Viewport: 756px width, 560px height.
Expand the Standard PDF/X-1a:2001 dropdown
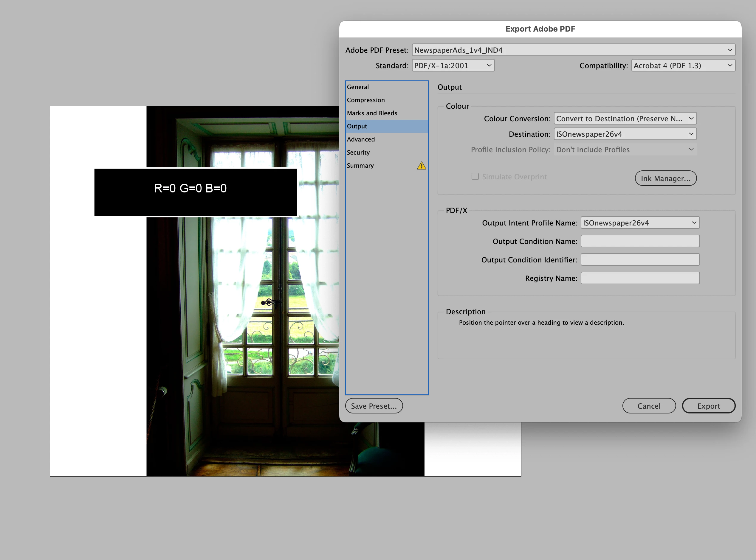pyautogui.click(x=453, y=66)
